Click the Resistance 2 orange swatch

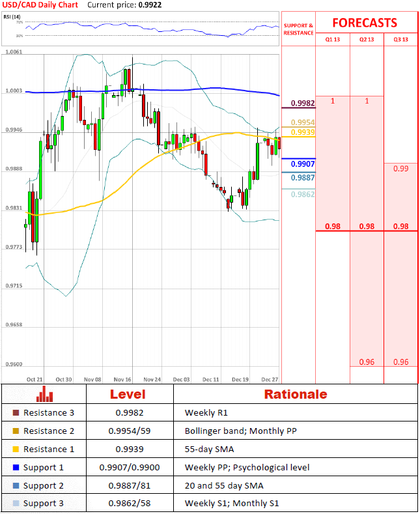(16, 431)
